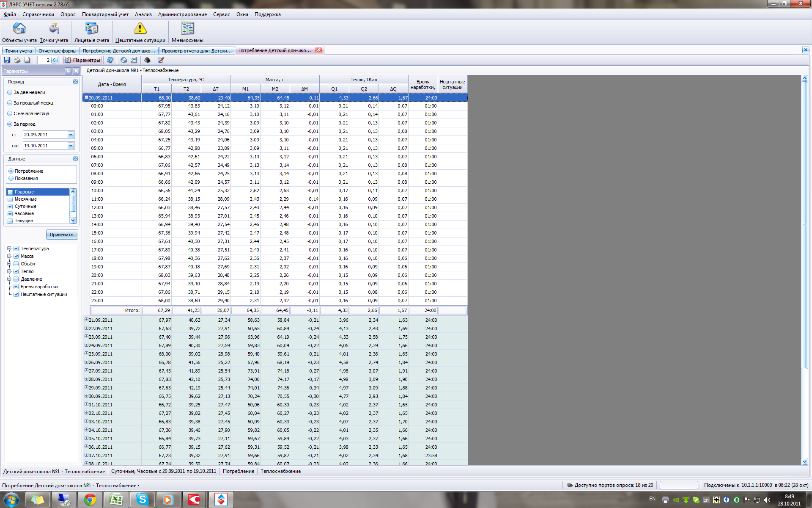This screenshot has width=812, height=508.
Task: Close the Параметры side panel
Action: click(x=76, y=71)
